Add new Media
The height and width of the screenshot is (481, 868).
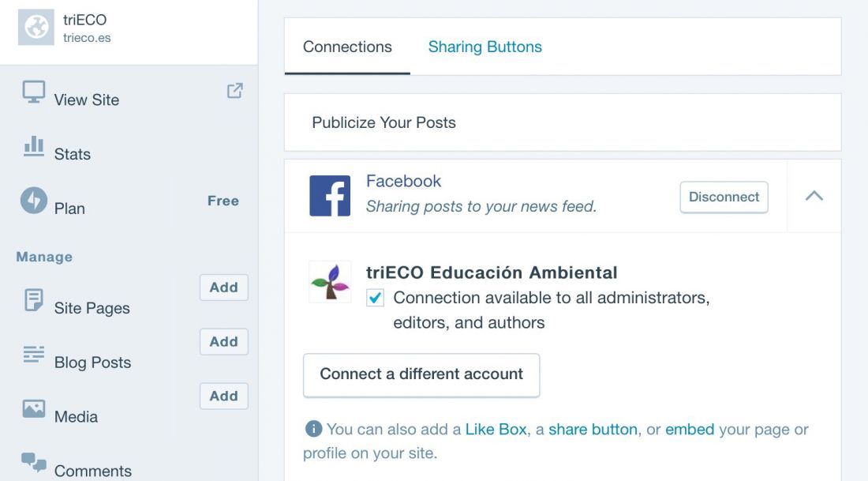(x=223, y=396)
